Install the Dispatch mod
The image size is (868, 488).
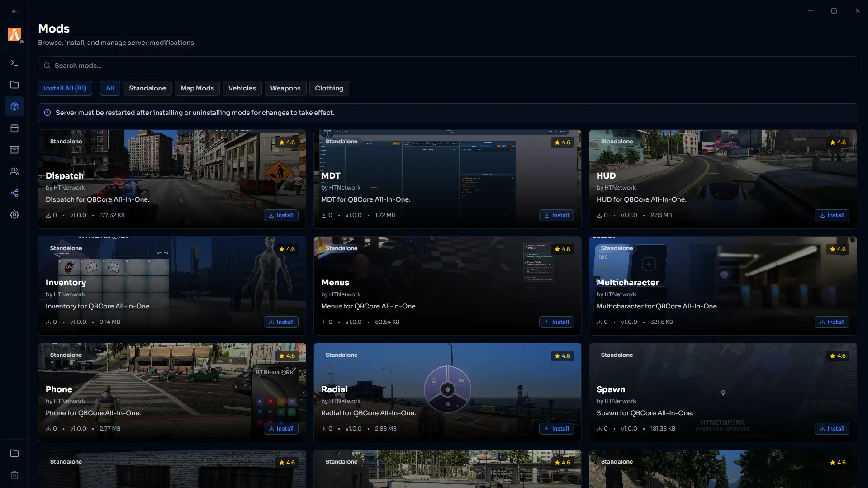coord(281,215)
